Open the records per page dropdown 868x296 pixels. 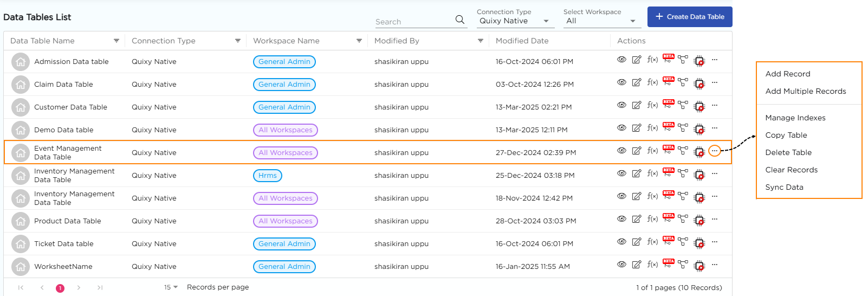(171, 287)
